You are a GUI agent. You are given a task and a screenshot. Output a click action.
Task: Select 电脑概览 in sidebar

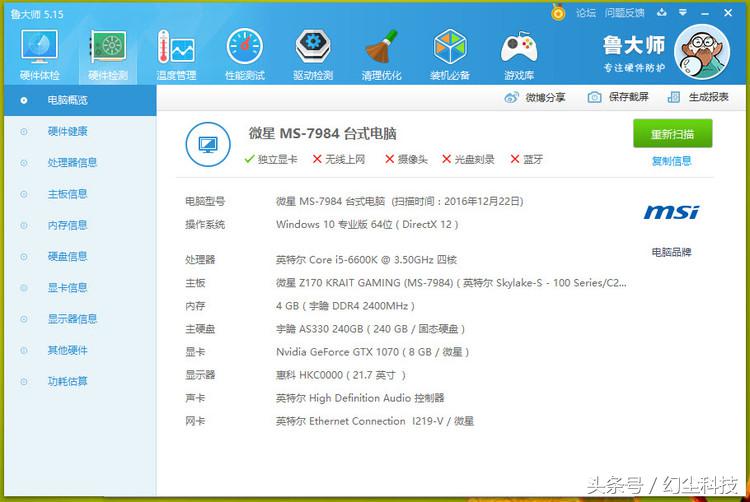(80, 100)
